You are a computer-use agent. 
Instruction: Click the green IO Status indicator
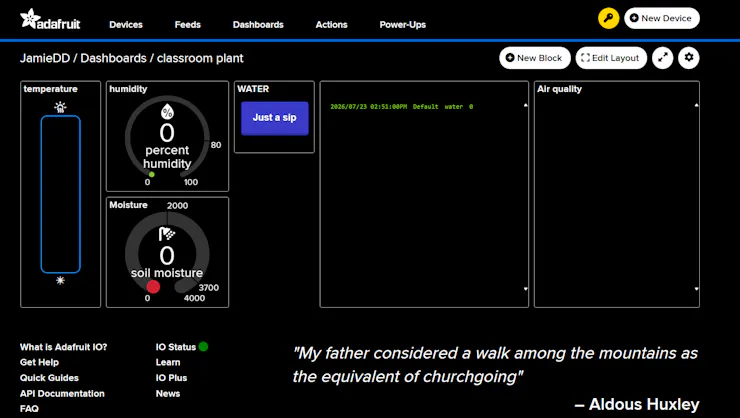click(203, 347)
